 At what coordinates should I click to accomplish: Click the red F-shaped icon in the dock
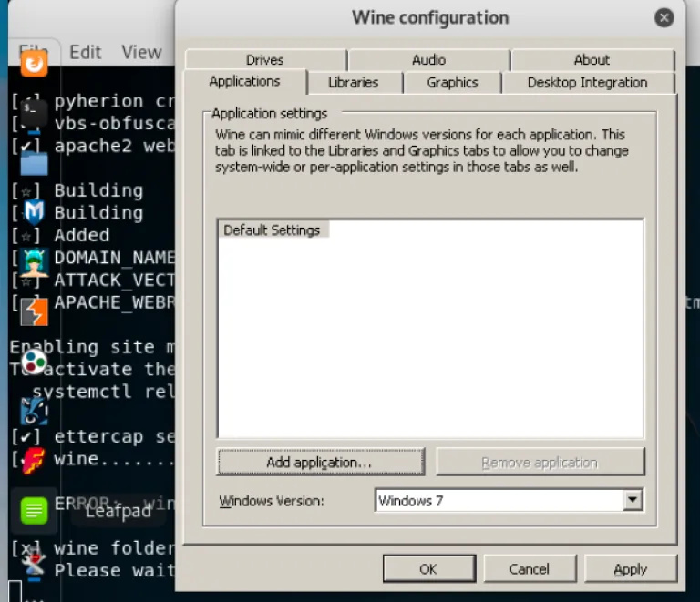(x=34, y=460)
